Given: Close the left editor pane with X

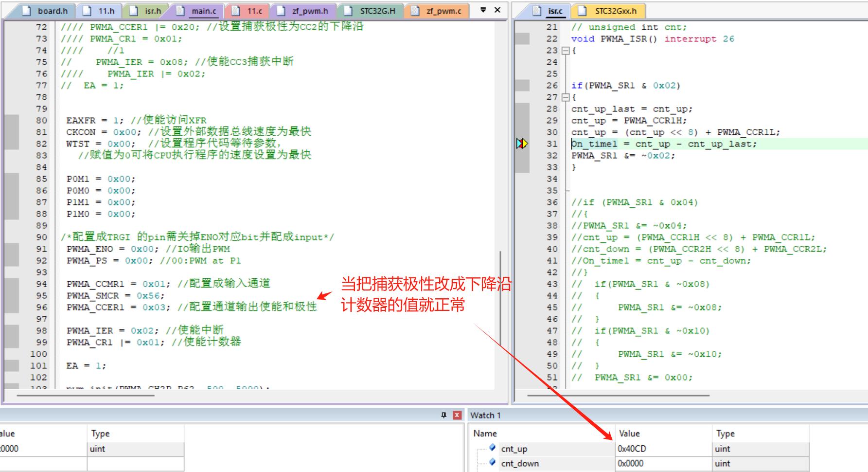Looking at the screenshot, I should pyautogui.click(x=497, y=10).
